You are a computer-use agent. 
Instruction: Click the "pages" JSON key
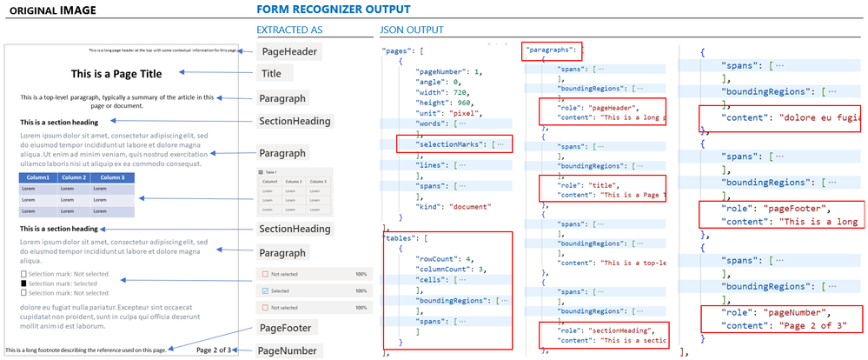point(397,50)
